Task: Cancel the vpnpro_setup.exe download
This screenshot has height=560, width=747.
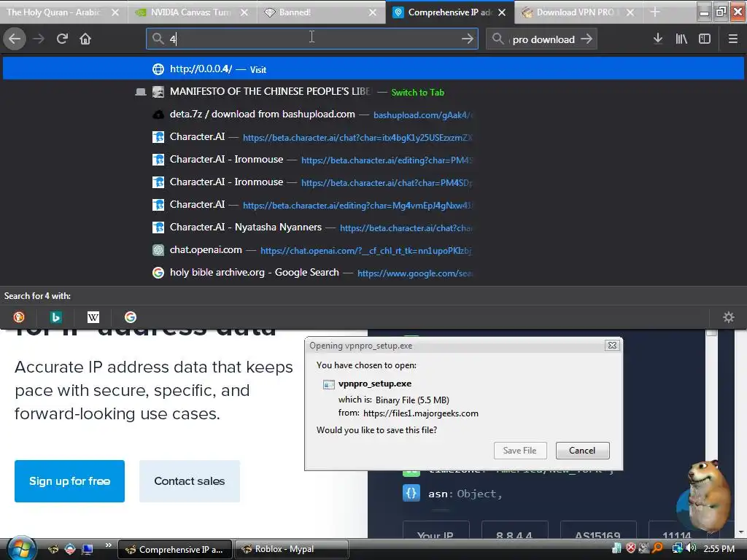Action: tap(582, 451)
